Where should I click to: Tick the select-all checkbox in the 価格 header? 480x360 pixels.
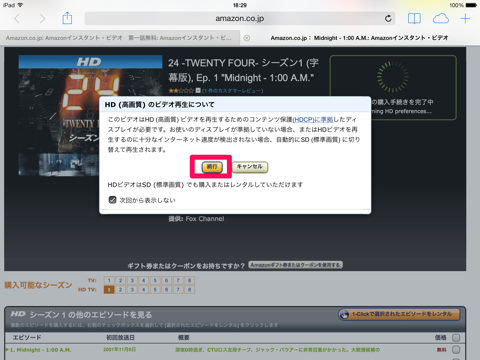tap(456, 338)
